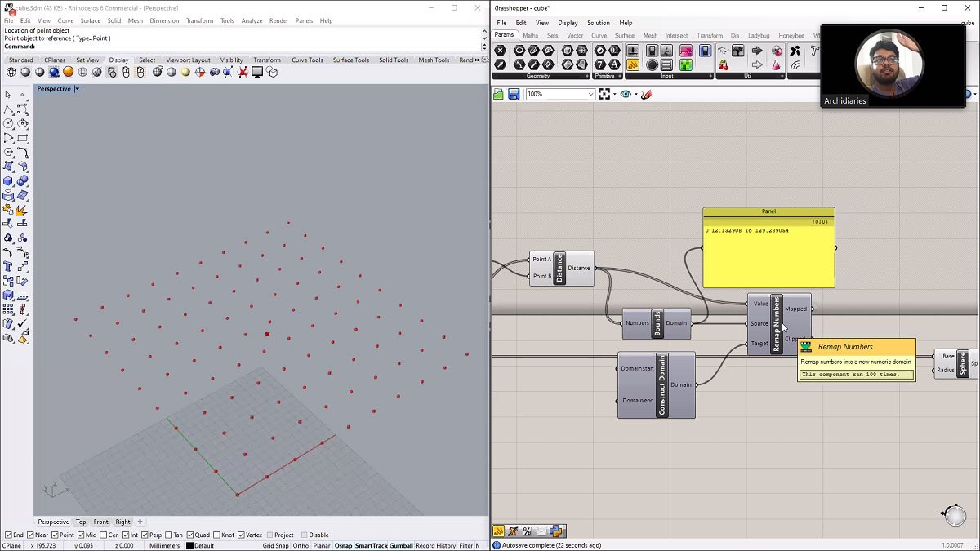The height and width of the screenshot is (551, 980).
Task: Enable the Cen osnap checkbox
Action: [104, 535]
